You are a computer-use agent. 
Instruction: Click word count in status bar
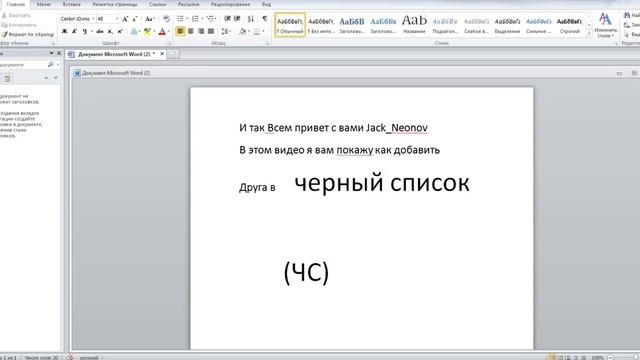(41, 358)
